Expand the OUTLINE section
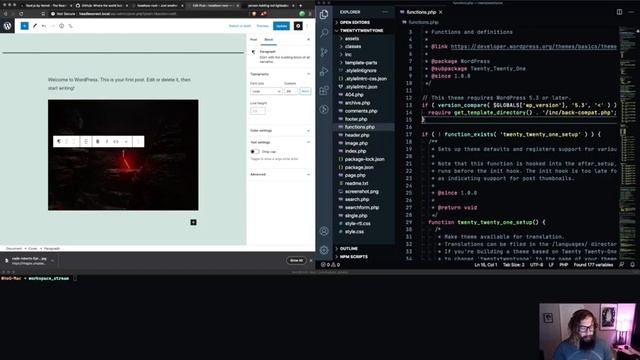Image resolution: width=640 pixels, height=360 pixels. coord(364,248)
